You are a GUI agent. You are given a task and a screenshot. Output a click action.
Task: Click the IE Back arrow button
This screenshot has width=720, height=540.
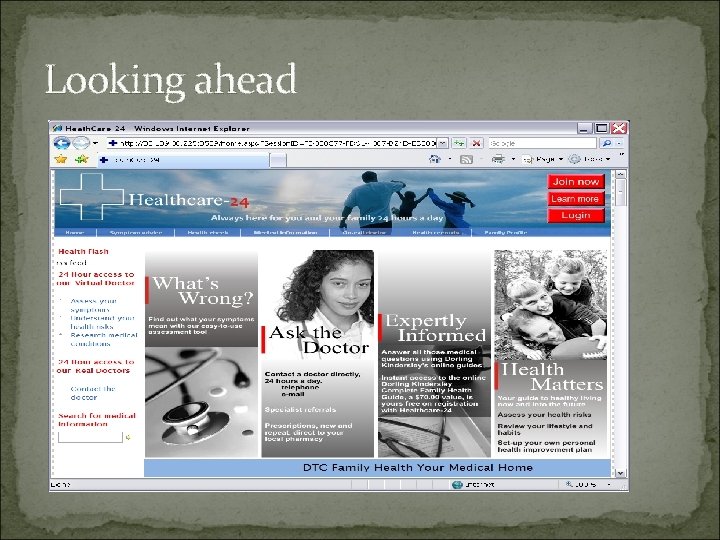tap(62, 143)
